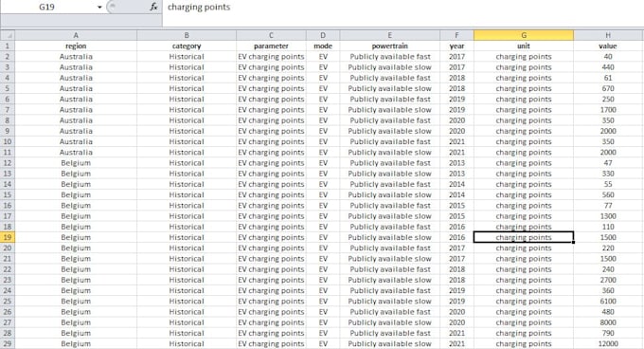Select column A header
The height and width of the screenshot is (349, 644).
click(x=76, y=35)
